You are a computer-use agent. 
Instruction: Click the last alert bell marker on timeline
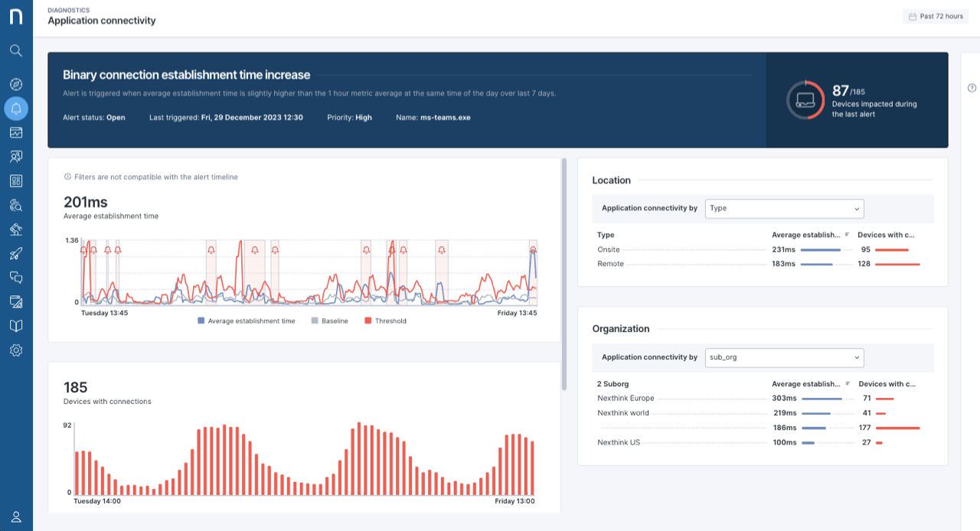pos(533,249)
